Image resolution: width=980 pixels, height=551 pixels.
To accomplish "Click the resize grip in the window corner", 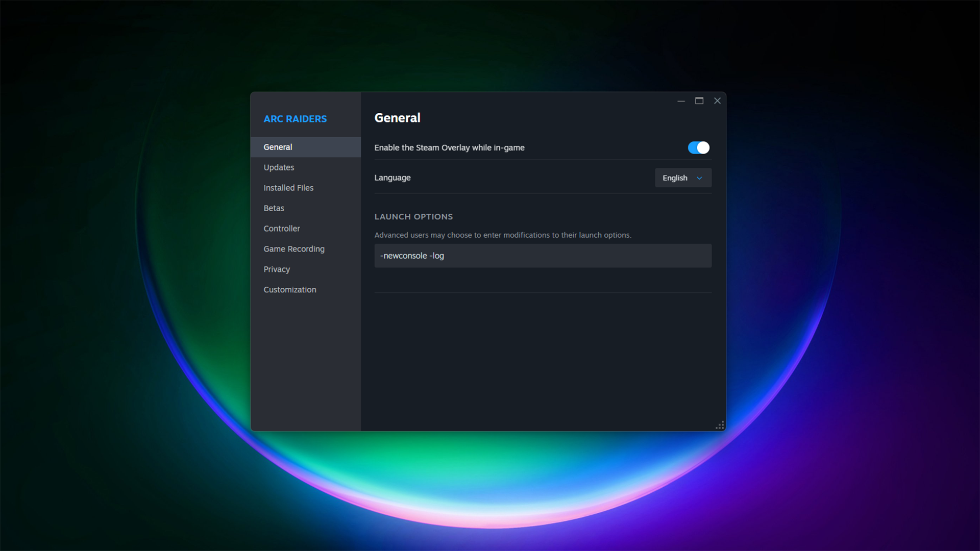I will (720, 425).
